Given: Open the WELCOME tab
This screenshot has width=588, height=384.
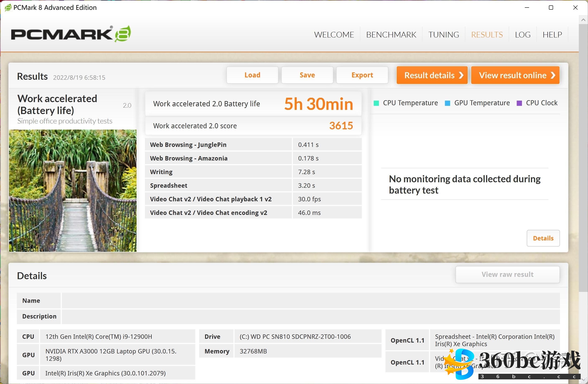Looking at the screenshot, I should pyautogui.click(x=334, y=35).
